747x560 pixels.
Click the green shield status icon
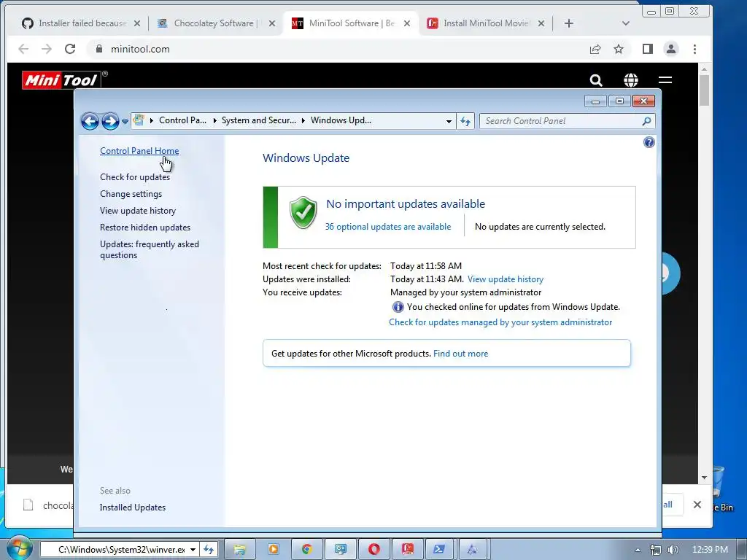pos(303,213)
